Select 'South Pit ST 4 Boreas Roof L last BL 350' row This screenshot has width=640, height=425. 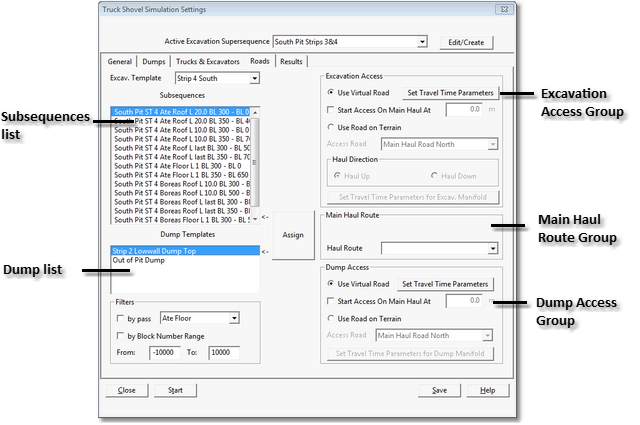click(x=181, y=211)
